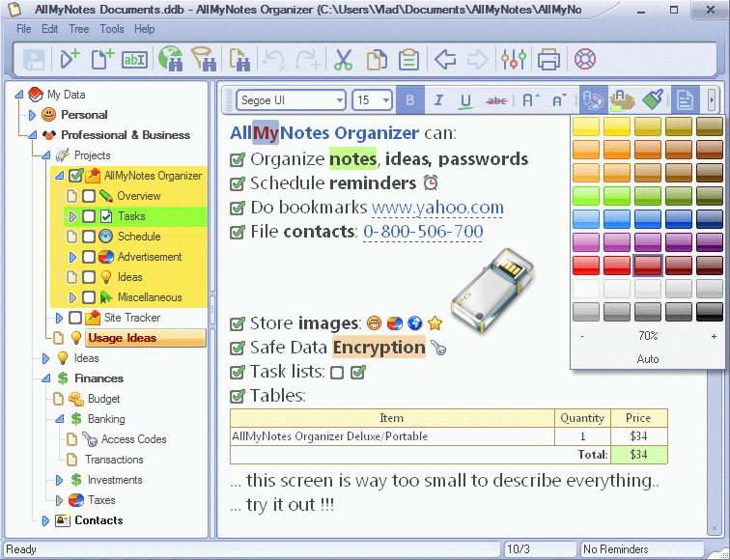Expand formatting toolbar overflow arrow
This screenshot has width=730, height=560.
point(712,100)
